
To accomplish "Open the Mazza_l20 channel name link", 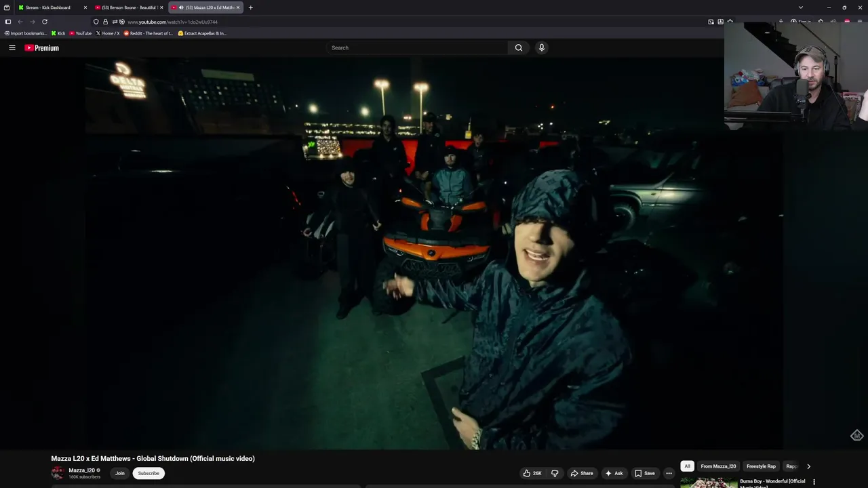I will coord(81,470).
